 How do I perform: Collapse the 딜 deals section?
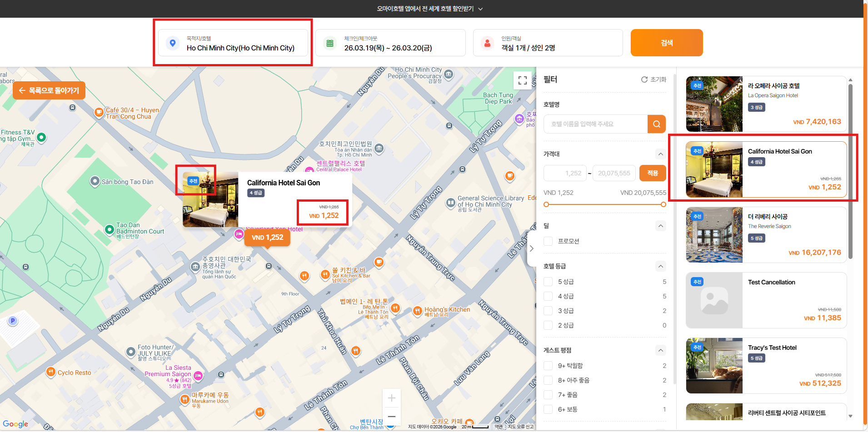click(x=661, y=226)
